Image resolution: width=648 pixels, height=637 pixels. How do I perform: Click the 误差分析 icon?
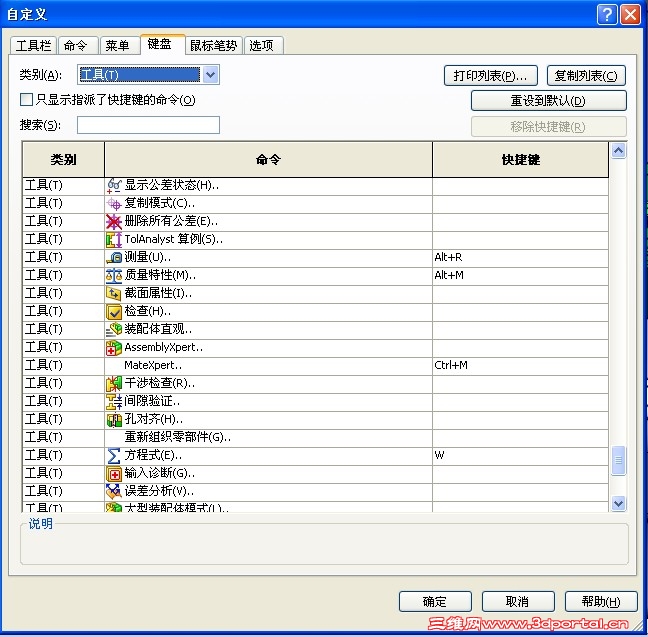click(114, 492)
